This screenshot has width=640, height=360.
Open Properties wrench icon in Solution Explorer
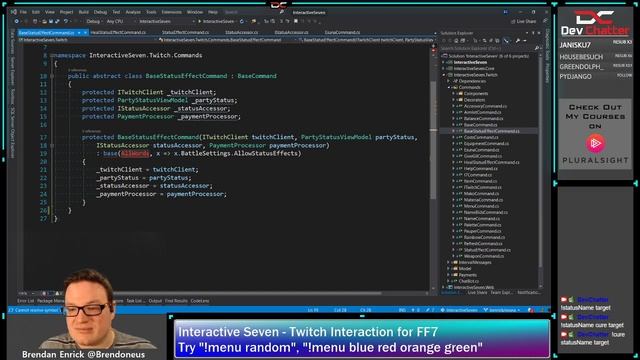pos(518,41)
